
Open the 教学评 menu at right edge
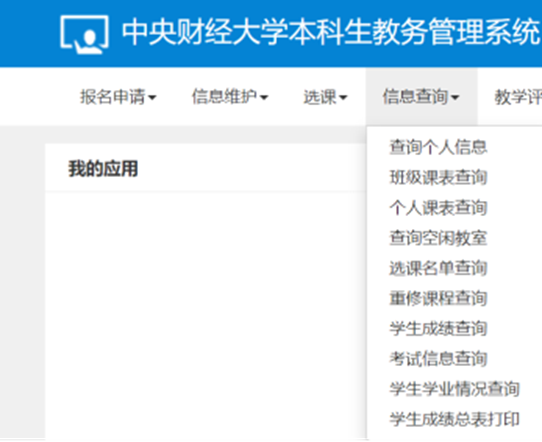[x=518, y=97]
